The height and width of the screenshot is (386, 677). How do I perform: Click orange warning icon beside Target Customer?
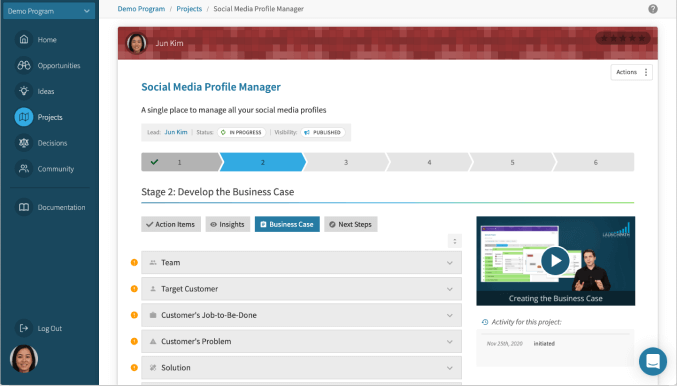pos(134,289)
